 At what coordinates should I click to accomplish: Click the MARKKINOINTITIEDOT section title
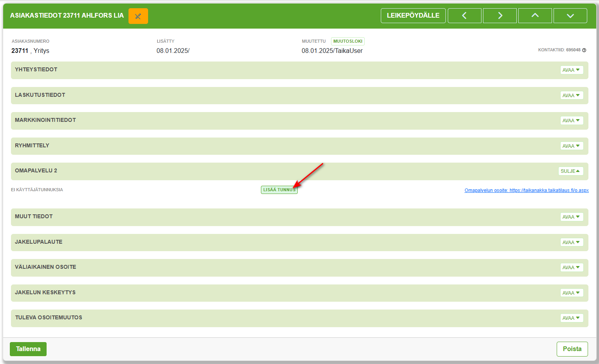(x=45, y=120)
